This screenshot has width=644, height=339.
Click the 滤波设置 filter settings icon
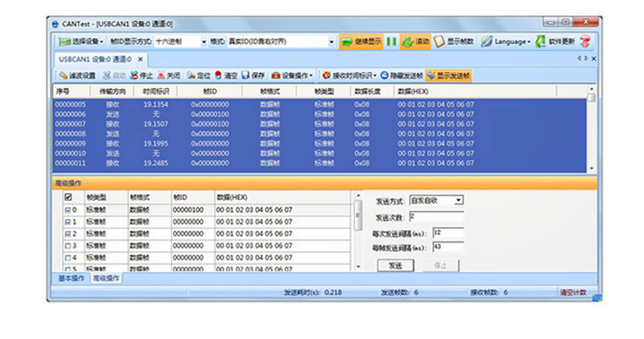61,75
